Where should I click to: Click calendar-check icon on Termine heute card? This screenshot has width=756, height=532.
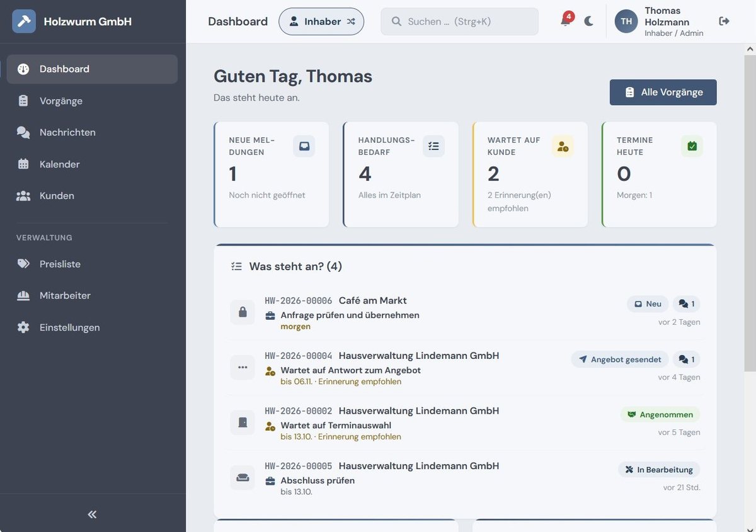pyautogui.click(x=692, y=146)
